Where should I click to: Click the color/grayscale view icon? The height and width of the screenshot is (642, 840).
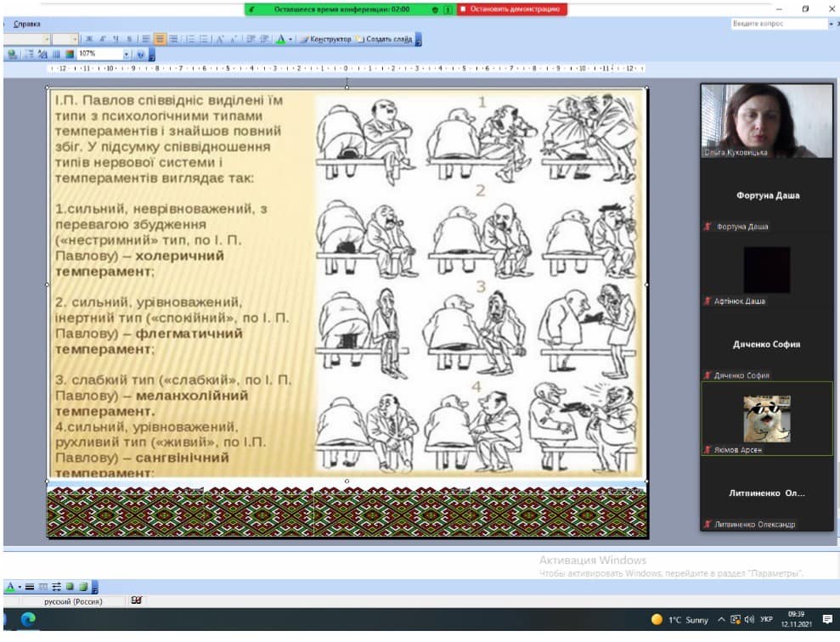pos(70,54)
